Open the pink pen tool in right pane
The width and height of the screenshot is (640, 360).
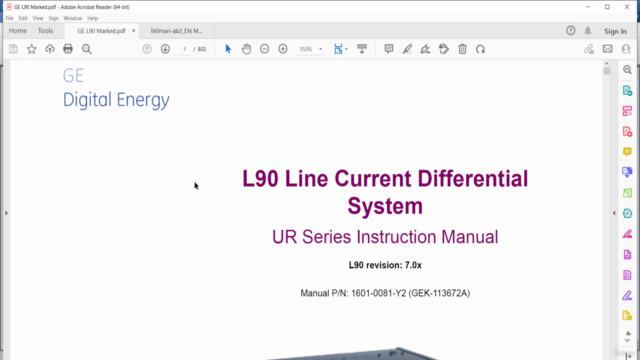pyautogui.click(x=627, y=234)
